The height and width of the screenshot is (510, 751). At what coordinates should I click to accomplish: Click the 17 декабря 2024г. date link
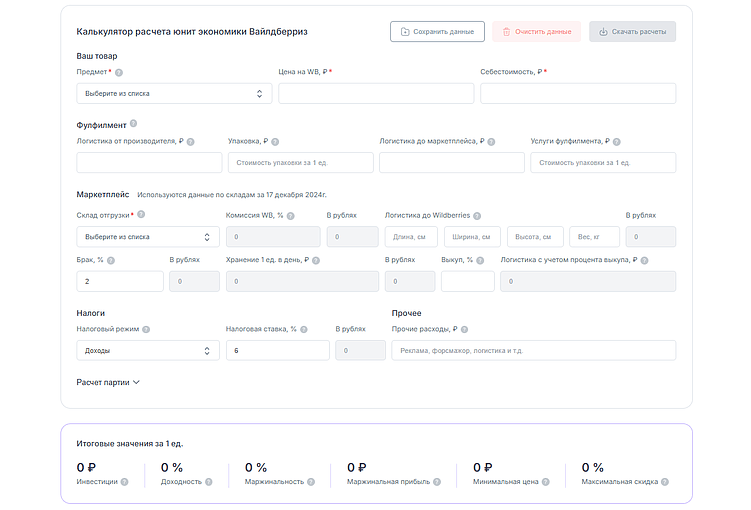click(x=295, y=195)
